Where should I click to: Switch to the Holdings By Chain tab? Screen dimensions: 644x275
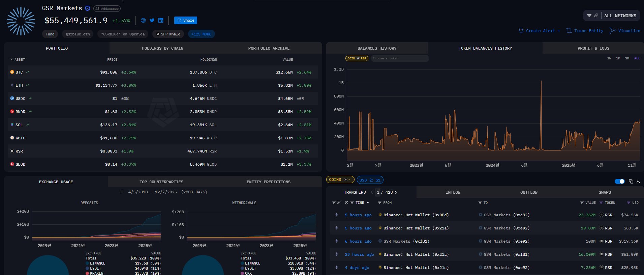[x=162, y=48]
